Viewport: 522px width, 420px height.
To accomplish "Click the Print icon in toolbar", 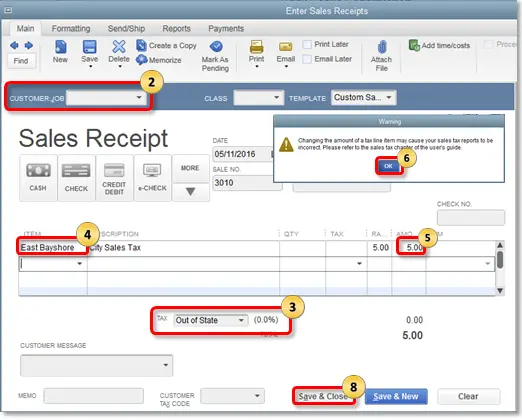I will 256,47.
